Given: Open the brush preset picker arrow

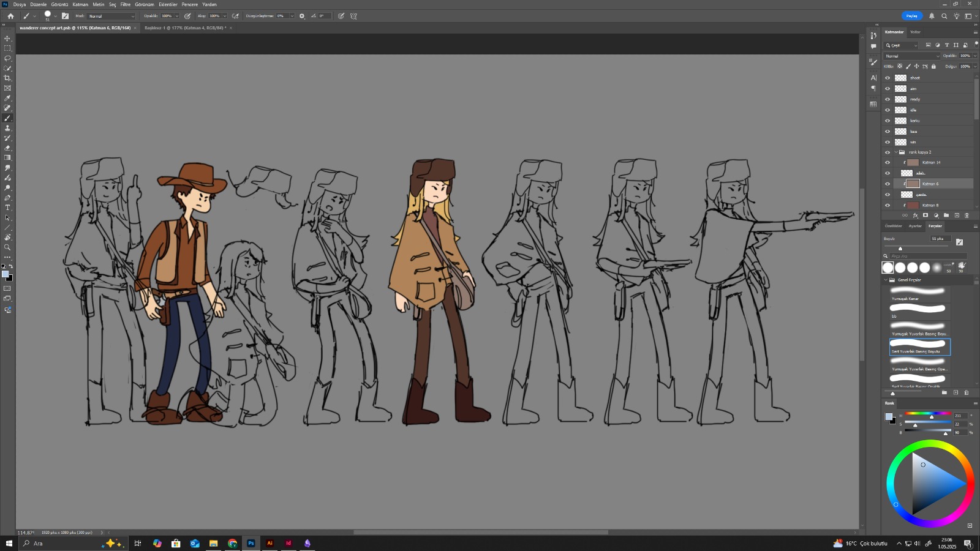Looking at the screenshot, I should click(x=55, y=17).
